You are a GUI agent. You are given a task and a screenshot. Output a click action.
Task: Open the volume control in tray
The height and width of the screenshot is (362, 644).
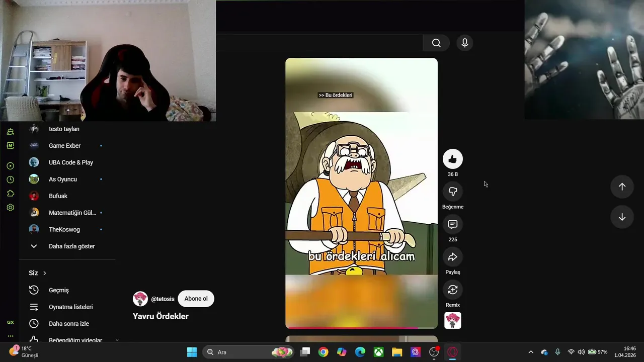581,352
